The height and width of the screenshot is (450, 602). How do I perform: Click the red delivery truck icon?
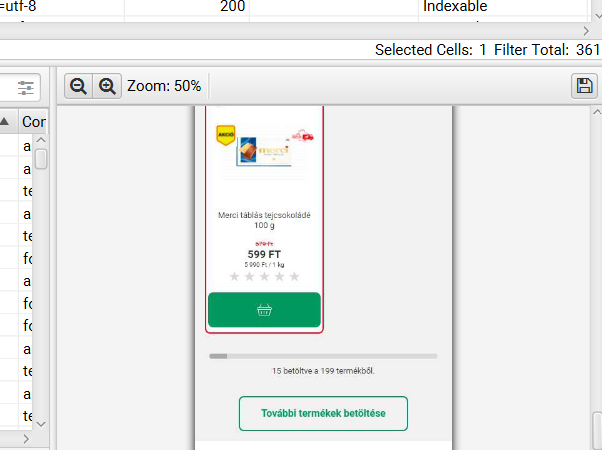303,136
